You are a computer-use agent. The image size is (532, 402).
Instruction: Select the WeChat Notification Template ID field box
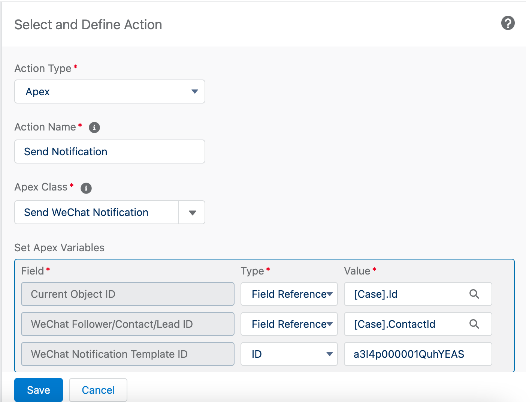coord(127,354)
